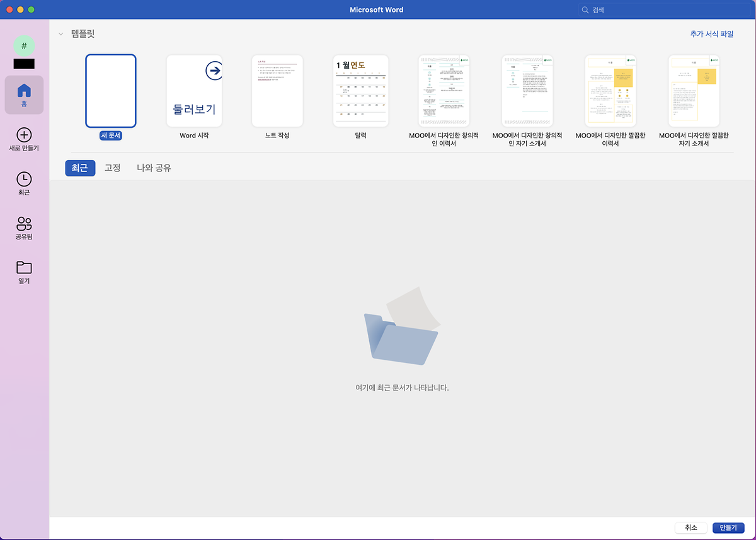The height and width of the screenshot is (540, 756).
Task: Click the magnifier icon in search field
Action: (585, 10)
